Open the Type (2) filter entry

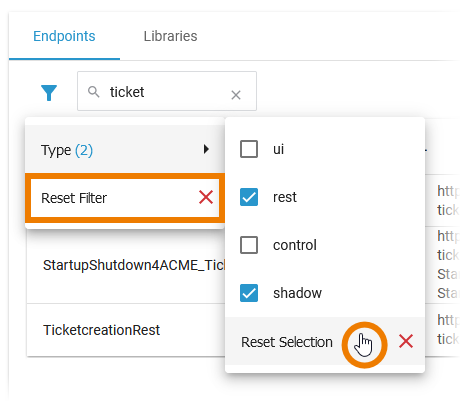pos(125,149)
